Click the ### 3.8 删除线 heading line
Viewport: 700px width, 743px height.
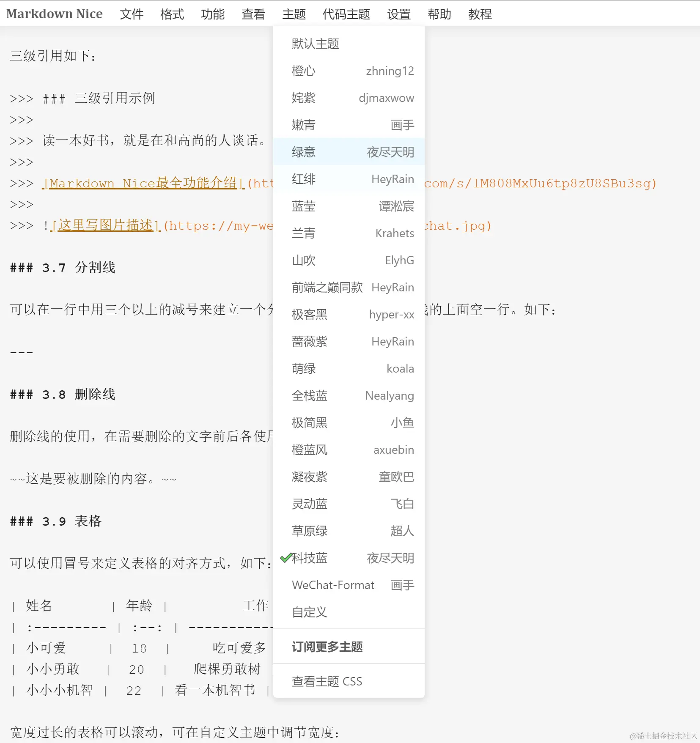coord(63,394)
